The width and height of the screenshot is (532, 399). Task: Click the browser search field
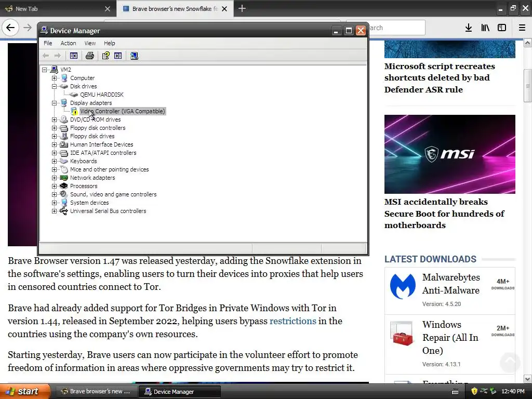tap(396, 28)
